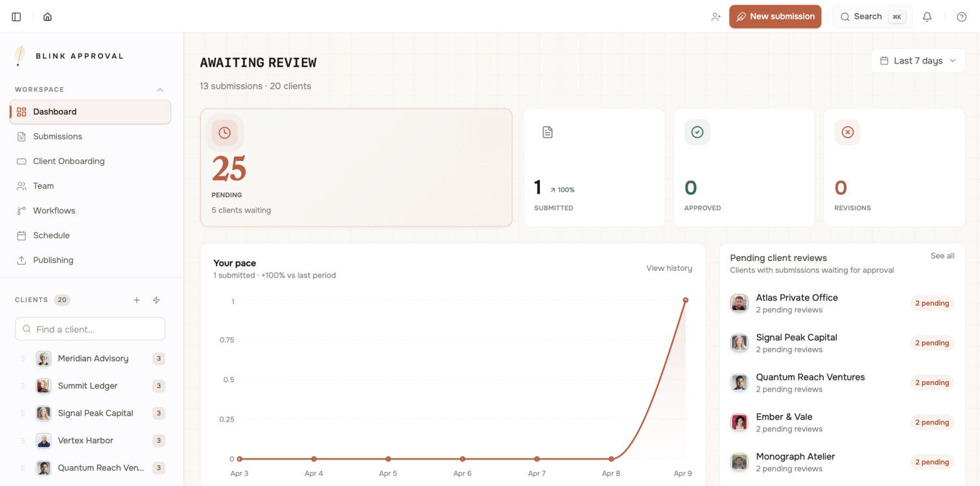This screenshot has height=486, width=980.
Task: Click the lightning icon beside the add client button
Action: 156,300
